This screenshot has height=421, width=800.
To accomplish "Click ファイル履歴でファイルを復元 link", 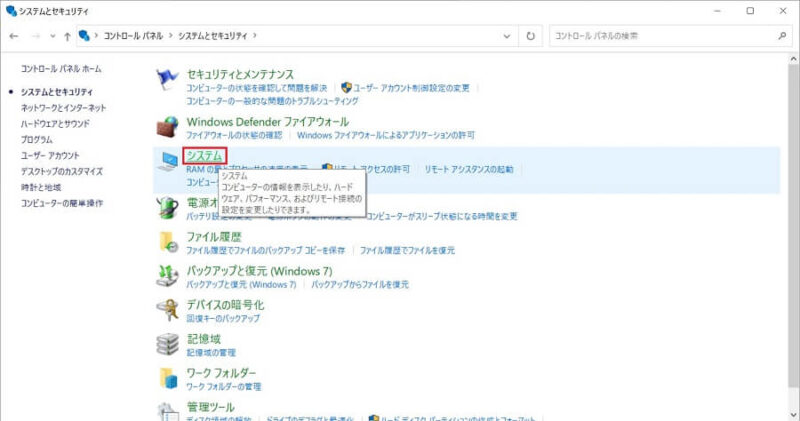I will [407, 250].
